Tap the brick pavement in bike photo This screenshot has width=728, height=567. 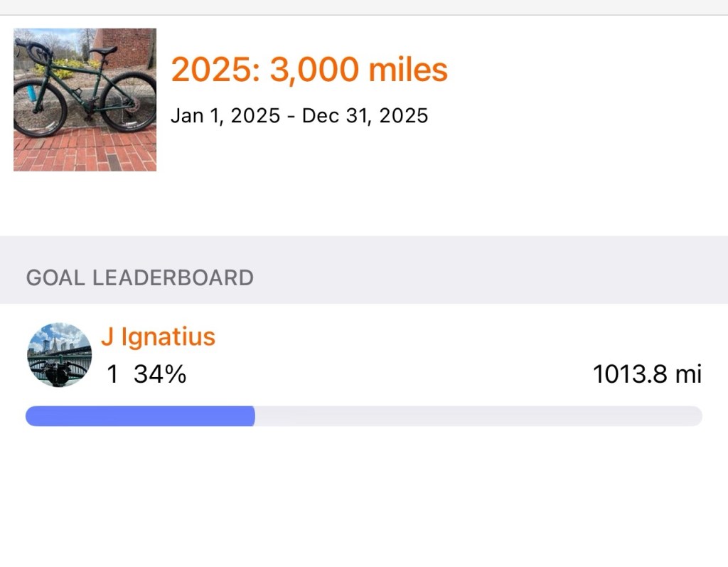pos(85,151)
